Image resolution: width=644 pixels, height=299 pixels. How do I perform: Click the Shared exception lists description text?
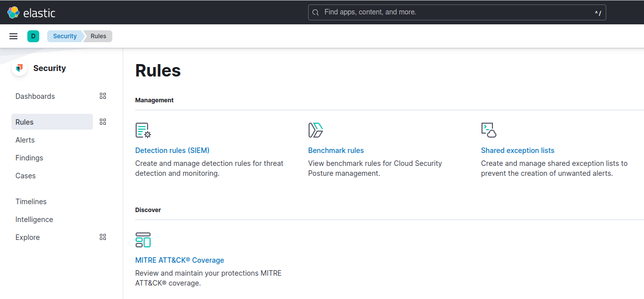coord(554,168)
